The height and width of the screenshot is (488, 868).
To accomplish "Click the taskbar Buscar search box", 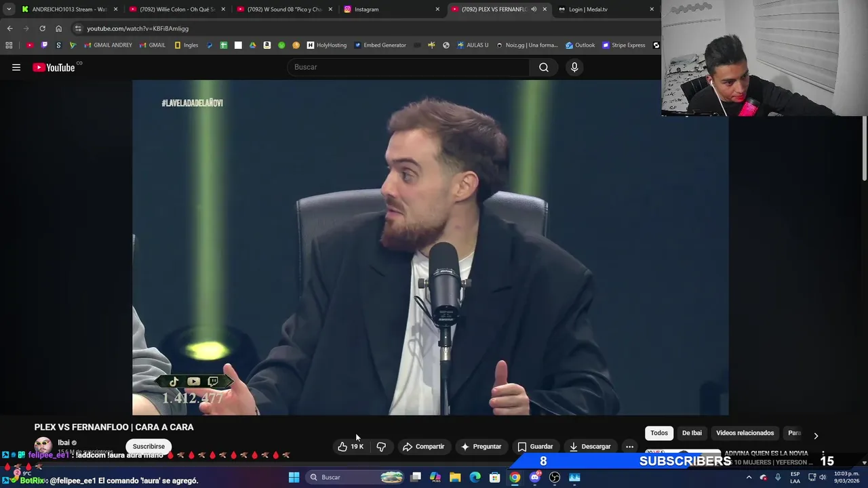I will tap(356, 477).
